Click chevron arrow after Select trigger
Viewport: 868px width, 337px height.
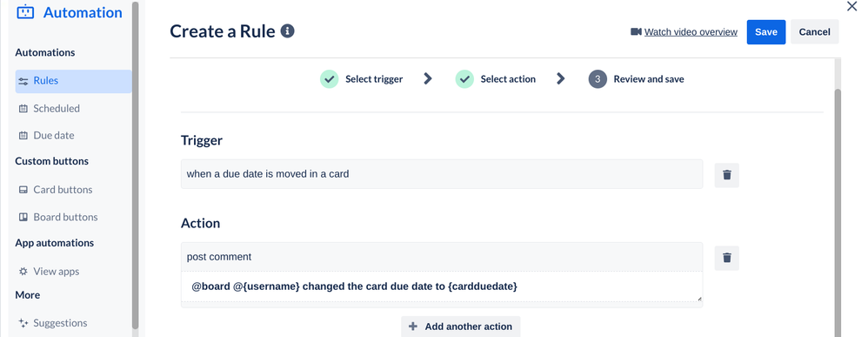tap(427, 78)
